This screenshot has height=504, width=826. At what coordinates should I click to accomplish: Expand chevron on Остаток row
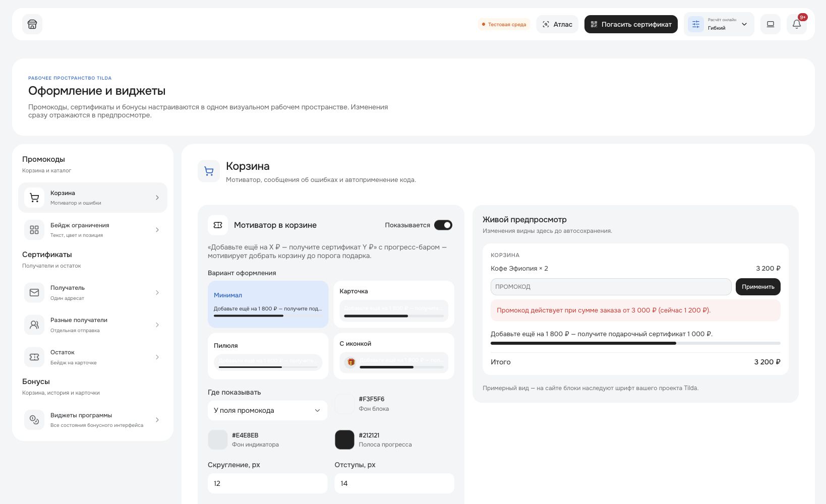[157, 357]
